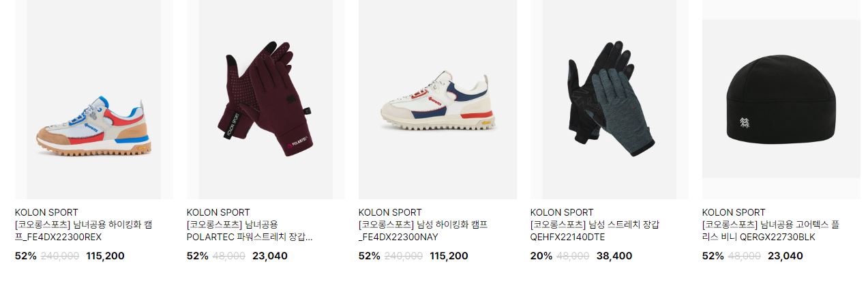View the black and grey stretch gloves photo
Viewport: 868px width, 288px height.
pos(610,99)
